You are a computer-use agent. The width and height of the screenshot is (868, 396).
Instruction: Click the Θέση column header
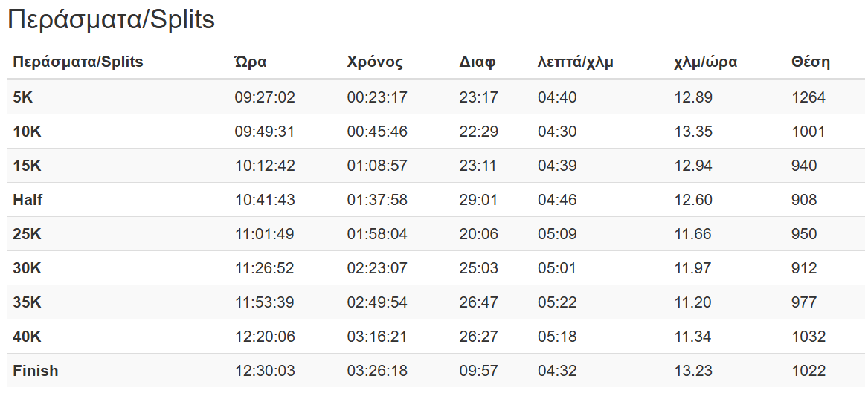[x=811, y=62]
